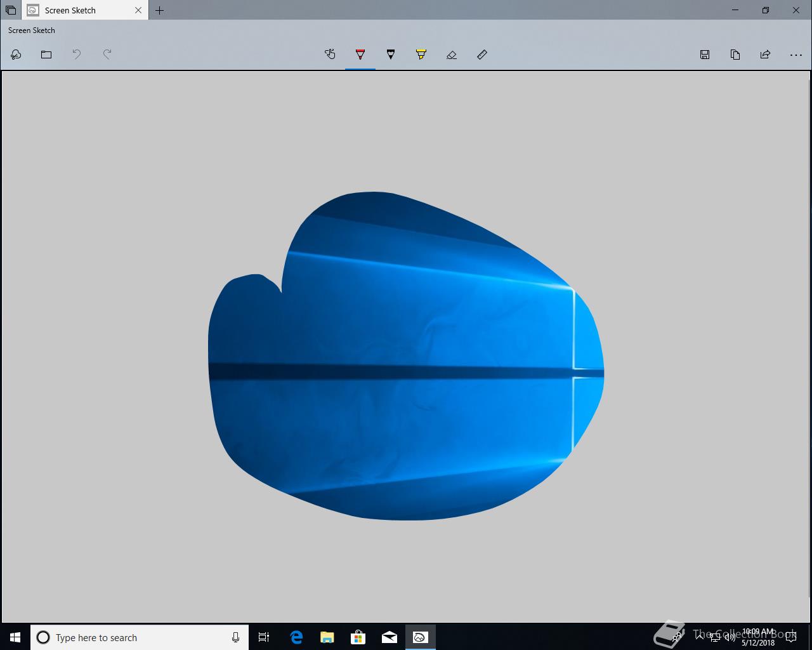Click the Type here to search box
Screen dimensions: 812x650
coord(140,637)
